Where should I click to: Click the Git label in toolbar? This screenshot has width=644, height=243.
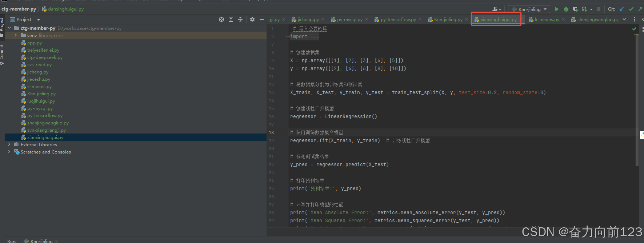pos(612,9)
